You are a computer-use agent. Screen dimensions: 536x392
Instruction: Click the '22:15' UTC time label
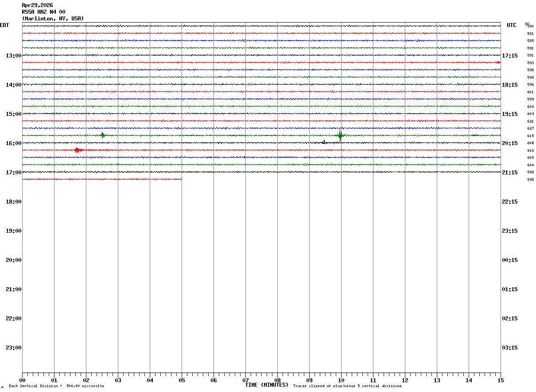pos(510,202)
